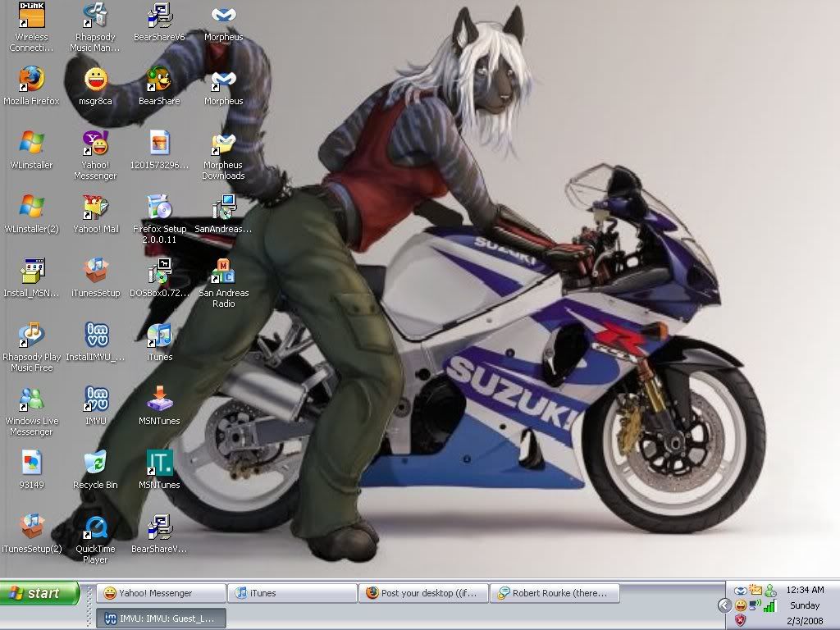Select the InstallIMVU installer icon
Viewport: 840px width, 630px height.
pos(95,342)
